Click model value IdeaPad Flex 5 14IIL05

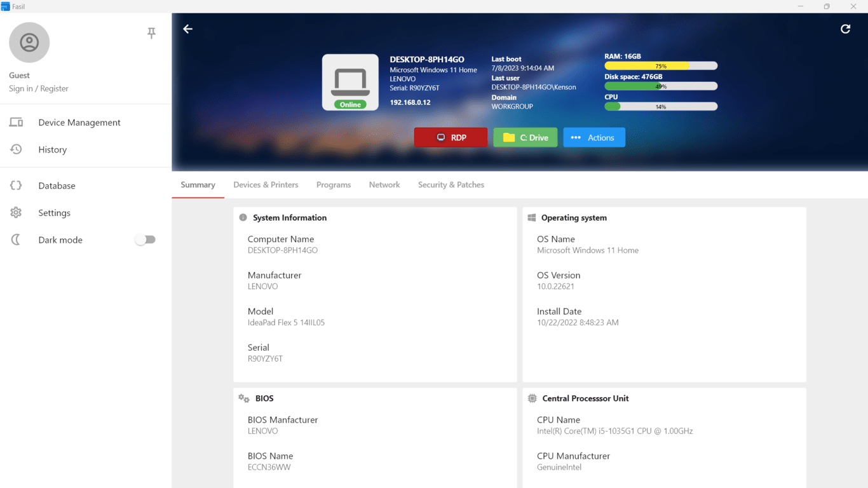(x=286, y=323)
